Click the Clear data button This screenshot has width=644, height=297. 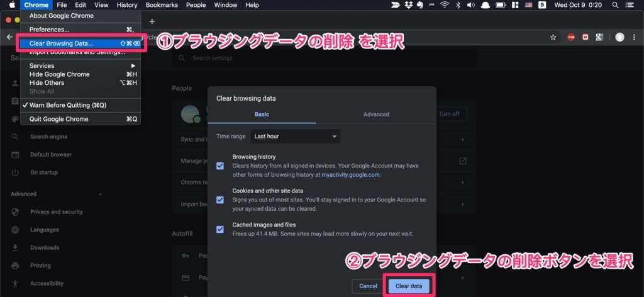click(409, 286)
